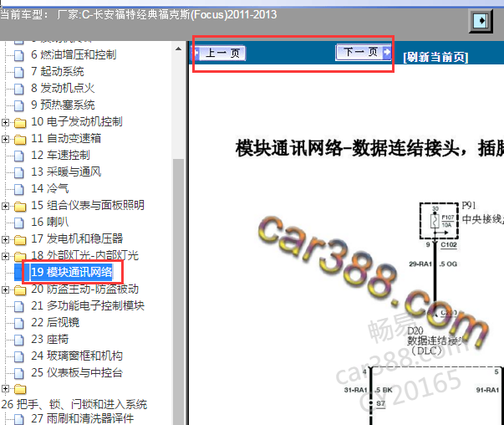Expand the 17 发电机和稳压器 folder
The width and height of the screenshot is (504, 425).
pos(5,239)
